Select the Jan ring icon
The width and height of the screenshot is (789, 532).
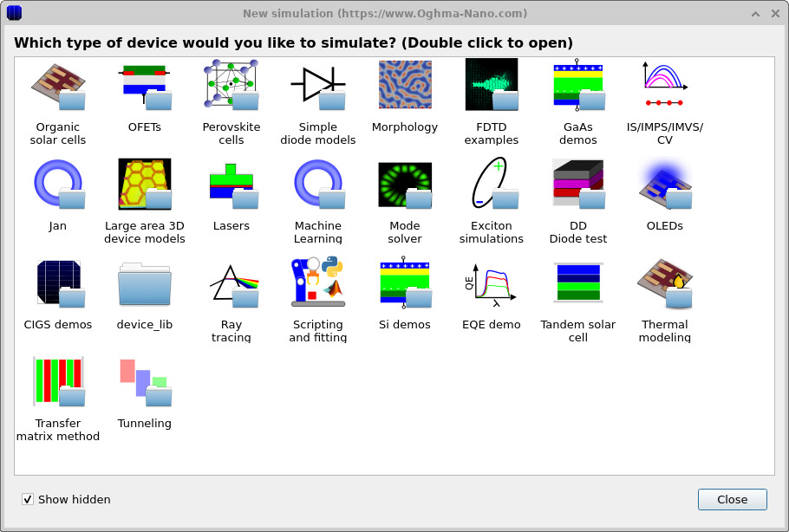coord(58,184)
